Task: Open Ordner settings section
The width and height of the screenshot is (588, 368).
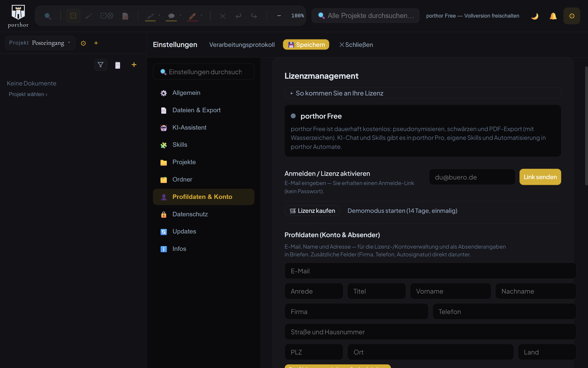Action: point(204,179)
